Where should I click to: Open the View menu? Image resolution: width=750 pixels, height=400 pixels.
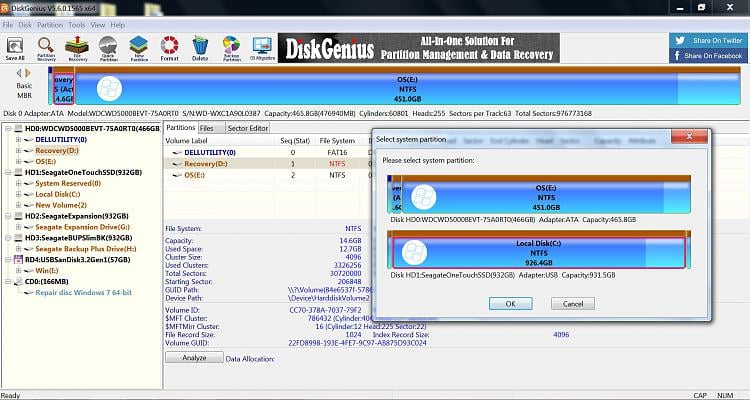98,25
